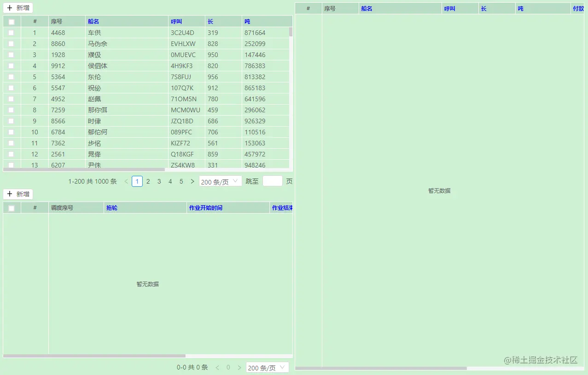This screenshot has height=375, width=588.
Task: Click tonnage cell 871664
Action: (266, 33)
